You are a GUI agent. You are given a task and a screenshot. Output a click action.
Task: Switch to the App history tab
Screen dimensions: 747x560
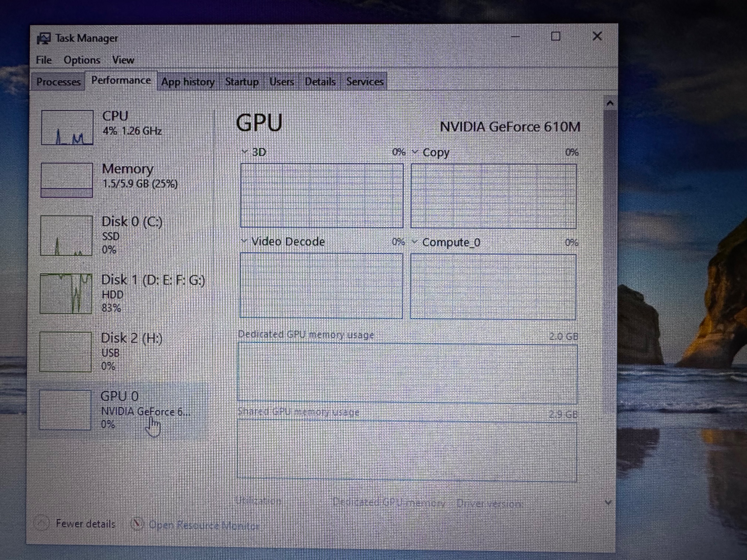click(x=188, y=82)
